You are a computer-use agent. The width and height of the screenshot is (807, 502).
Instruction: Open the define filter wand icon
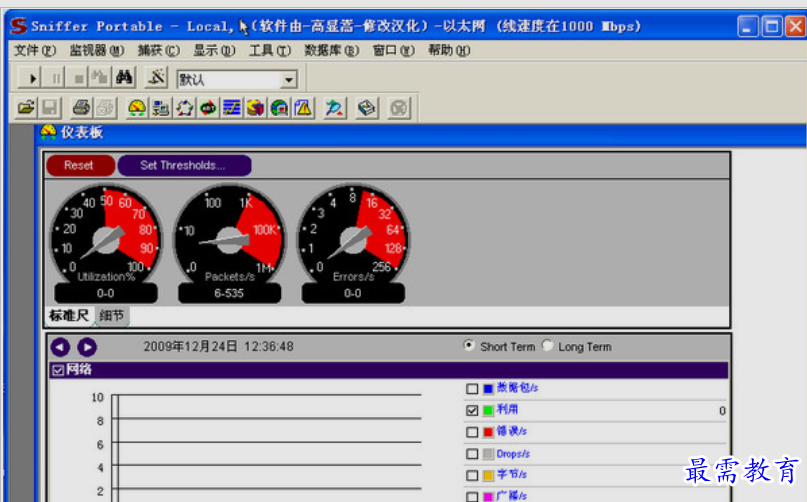click(x=156, y=78)
